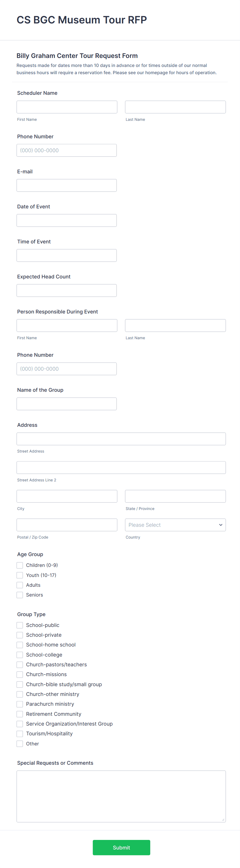Click the Expected Head Count input
Viewport: 240px width, 868px height.
67,290
